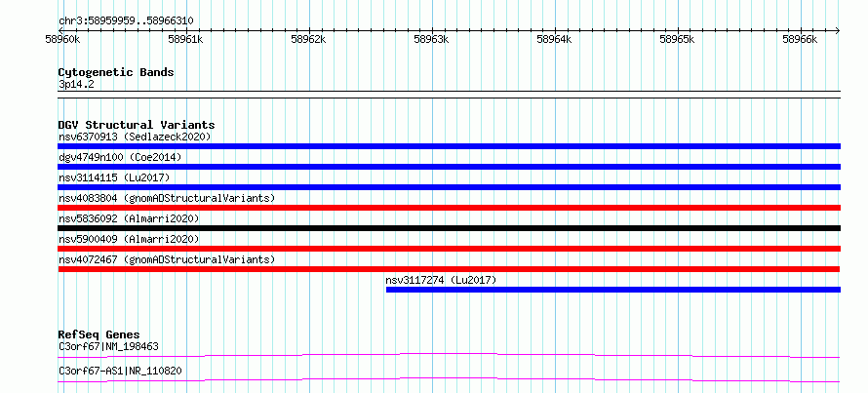The image size is (868, 393).
Task: Click the 58965k ruler tick label
Action: click(x=678, y=39)
